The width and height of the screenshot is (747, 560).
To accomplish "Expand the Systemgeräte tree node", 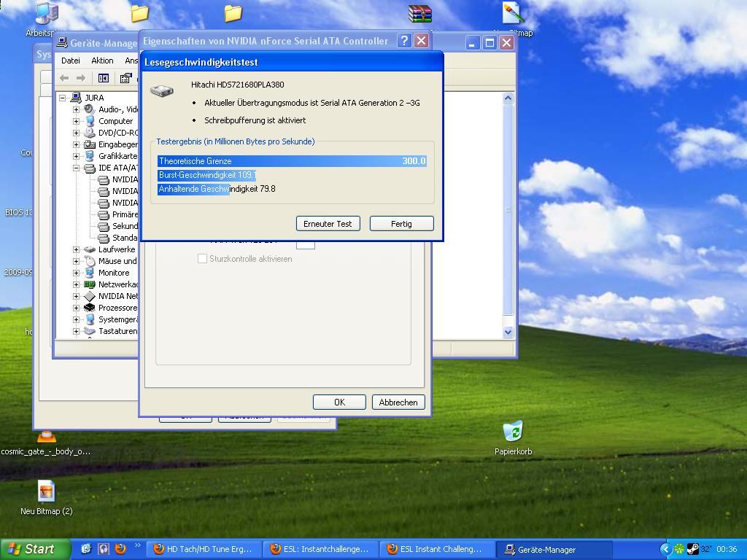I will click(76, 319).
